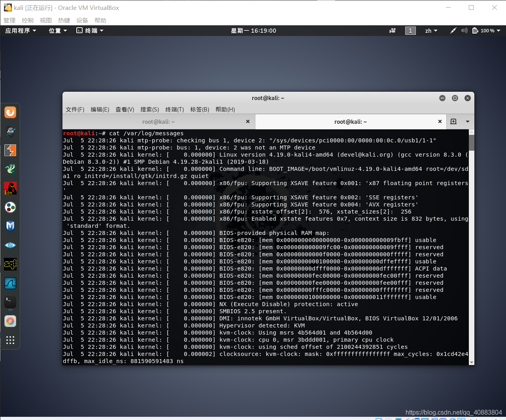The height and width of the screenshot is (420, 506).
Task: Close the root@kali terminal window
Action: [x=468, y=98]
